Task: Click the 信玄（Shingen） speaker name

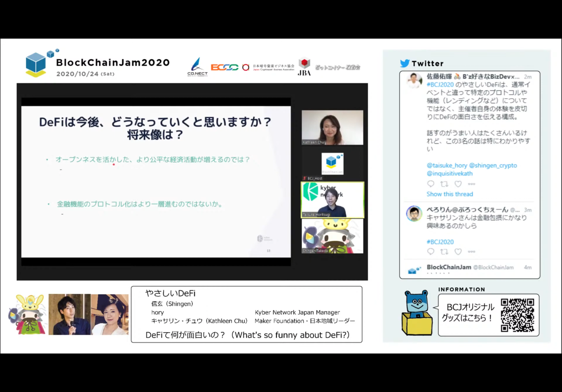Action: click(172, 304)
